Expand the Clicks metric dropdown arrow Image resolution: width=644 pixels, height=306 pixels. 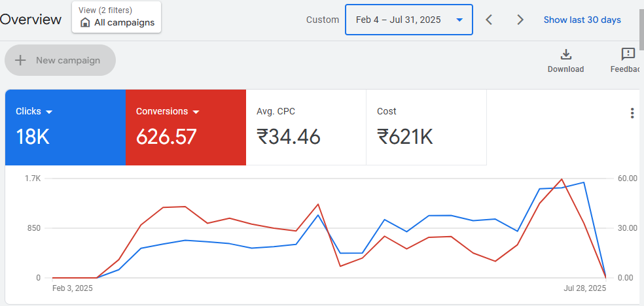tap(49, 112)
